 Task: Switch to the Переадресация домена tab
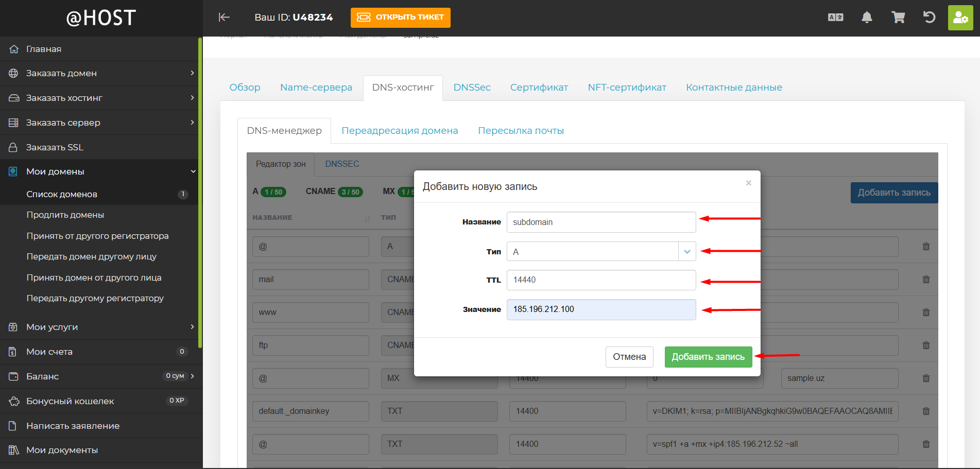400,131
